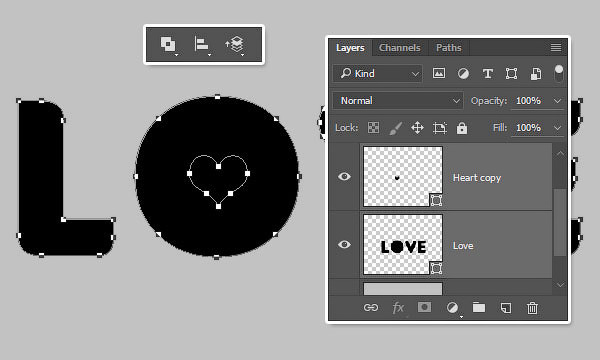Create a new group folder icon
This screenshot has width=600, height=360.
(x=479, y=307)
